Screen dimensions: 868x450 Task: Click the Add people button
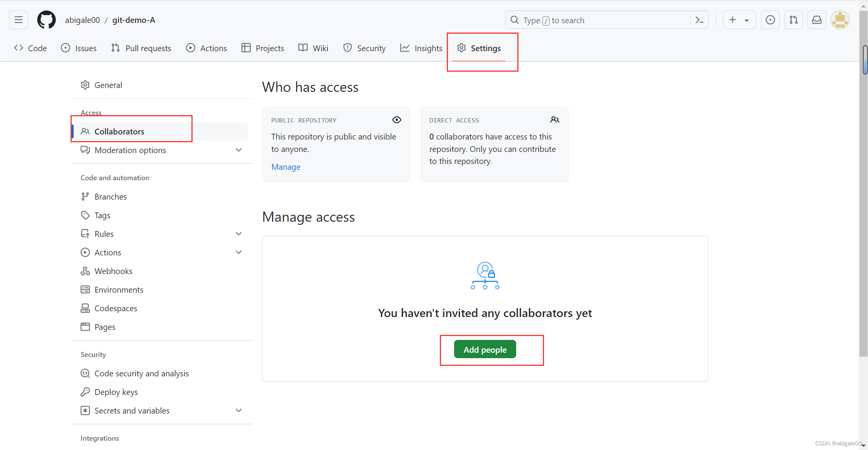click(x=485, y=349)
